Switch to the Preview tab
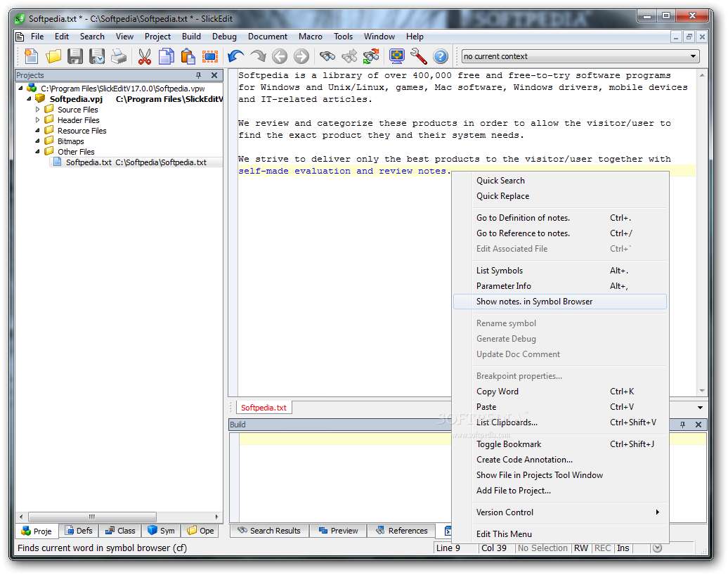728x575 pixels. (x=338, y=531)
